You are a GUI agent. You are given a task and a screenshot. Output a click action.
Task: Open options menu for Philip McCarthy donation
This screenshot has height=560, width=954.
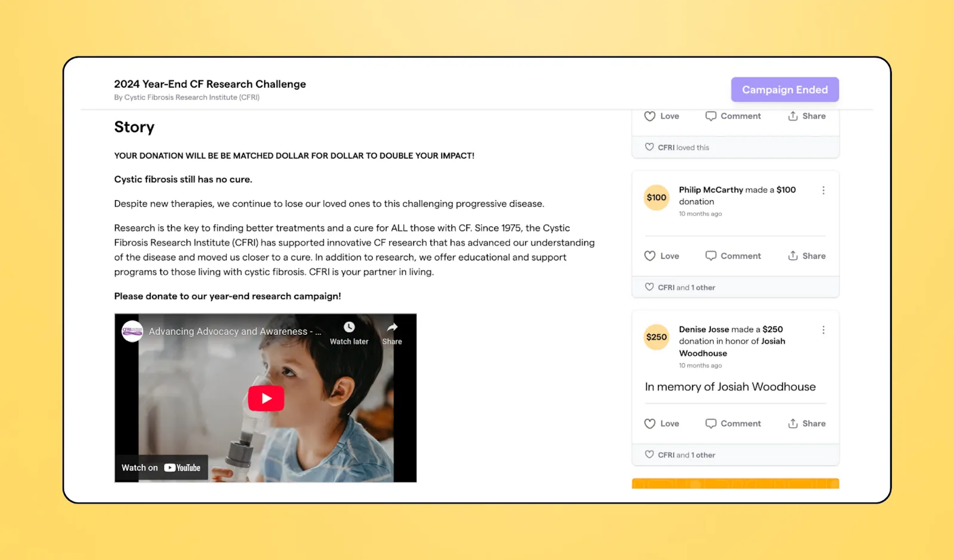click(823, 190)
